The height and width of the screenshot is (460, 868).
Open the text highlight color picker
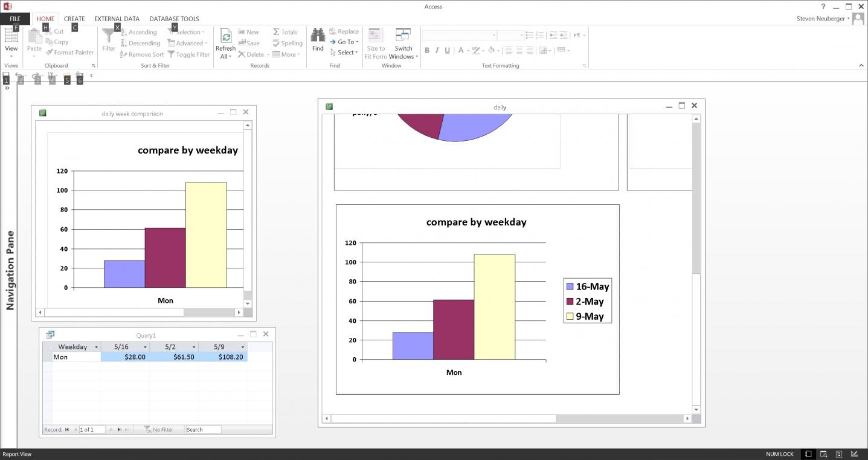(x=477, y=50)
